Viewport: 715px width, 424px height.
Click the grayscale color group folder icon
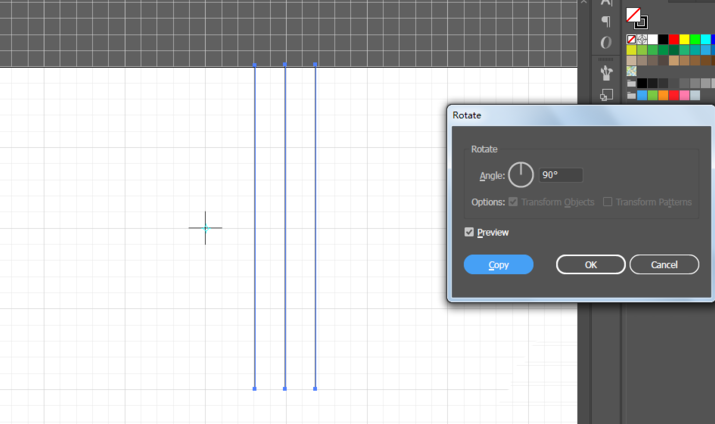(631, 83)
